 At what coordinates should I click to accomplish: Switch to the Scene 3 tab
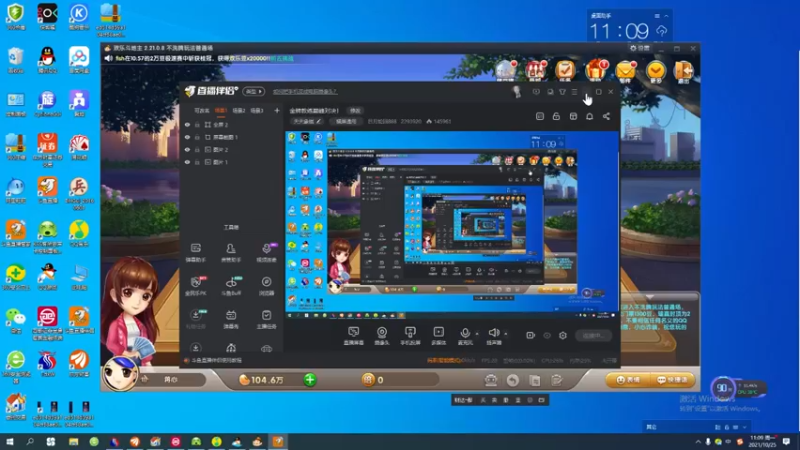[257, 110]
